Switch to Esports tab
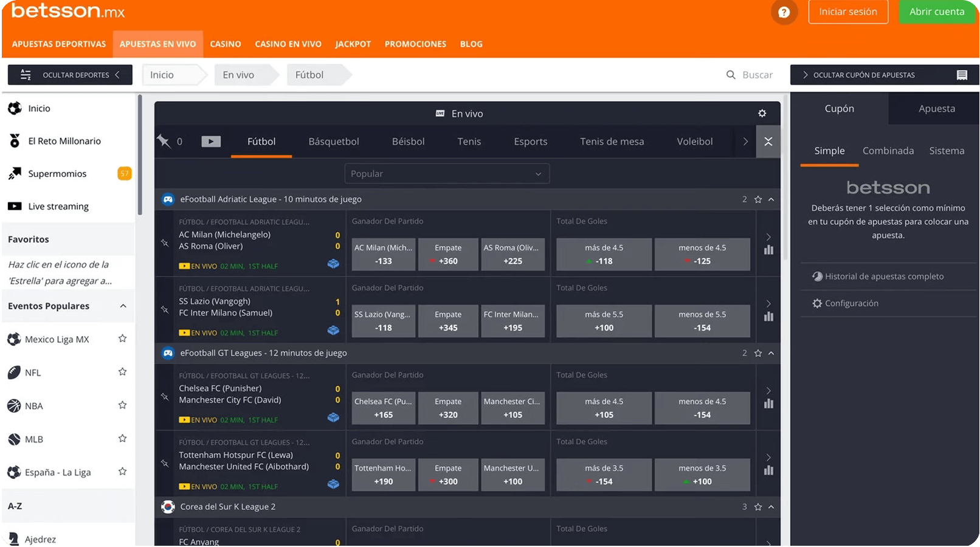Viewport: 980px width, 547px height. coord(531,142)
